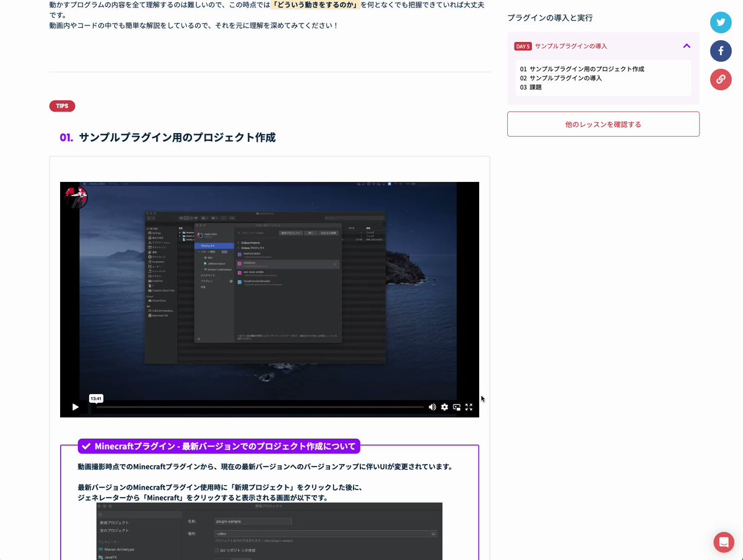Viewport: 743px width, 560px height.
Task: Click the DAY 5 サンプルプラグインの導入 header
Action: click(x=571, y=46)
